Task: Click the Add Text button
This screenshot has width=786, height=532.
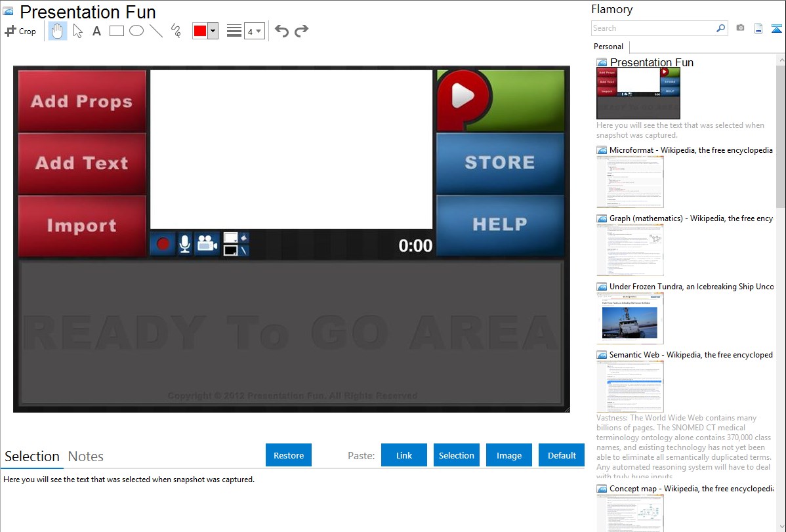Action: point(82,163)
